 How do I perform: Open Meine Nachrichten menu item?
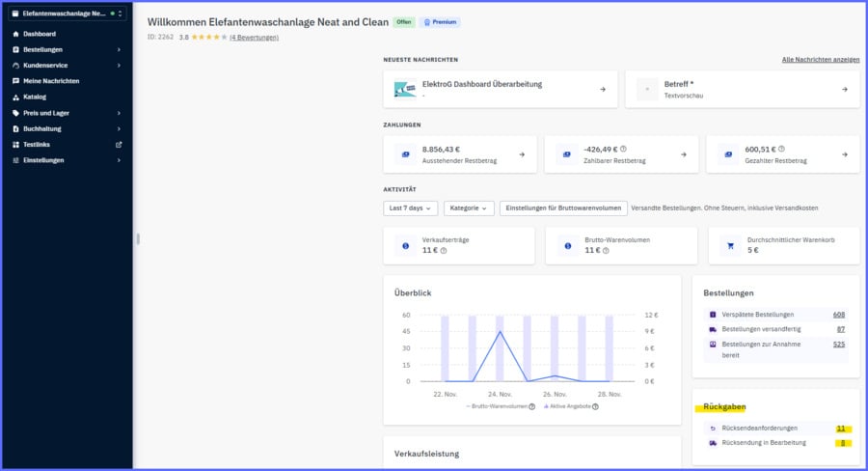click(x=51, y=81)
